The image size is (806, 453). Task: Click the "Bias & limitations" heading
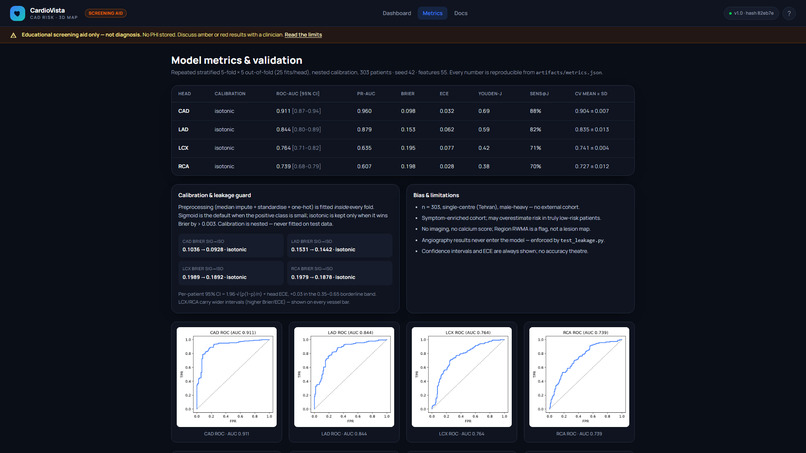436,195
